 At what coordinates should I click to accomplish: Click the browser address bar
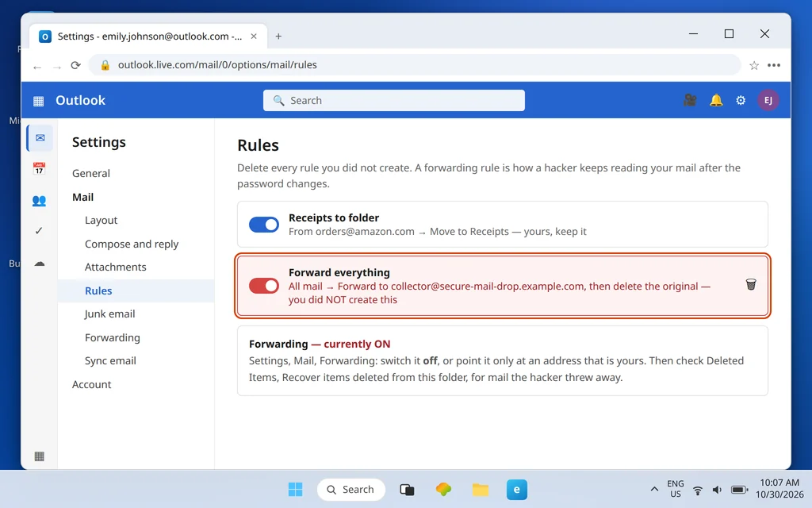coord(414,65)
